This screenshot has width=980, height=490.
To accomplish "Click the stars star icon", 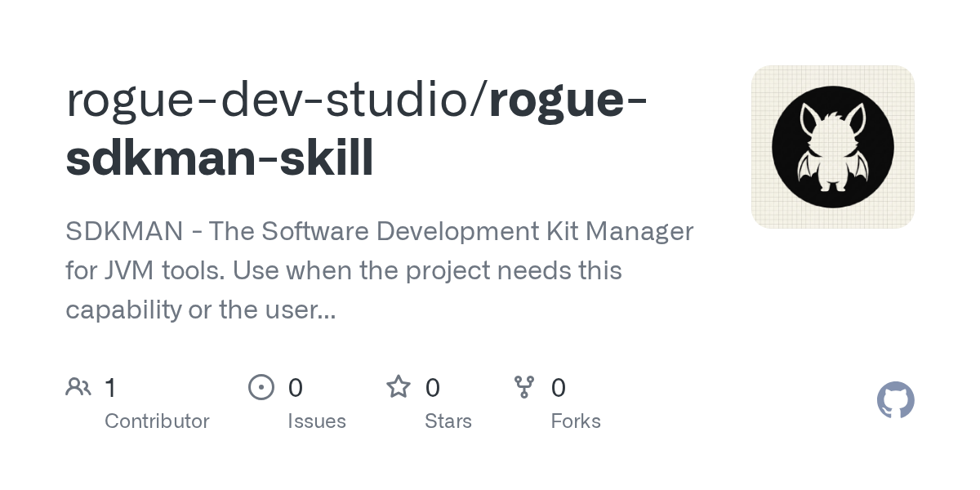I will (x=399, y=386).
